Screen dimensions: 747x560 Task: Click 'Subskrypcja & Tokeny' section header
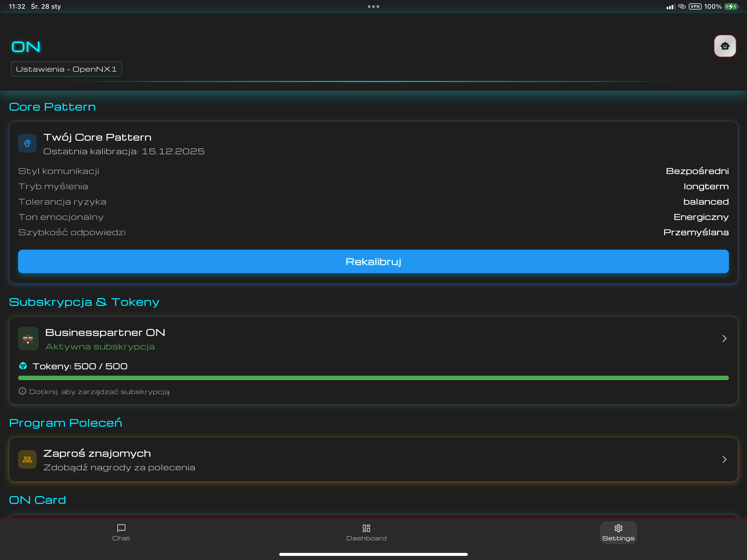(x=84, y=302)
